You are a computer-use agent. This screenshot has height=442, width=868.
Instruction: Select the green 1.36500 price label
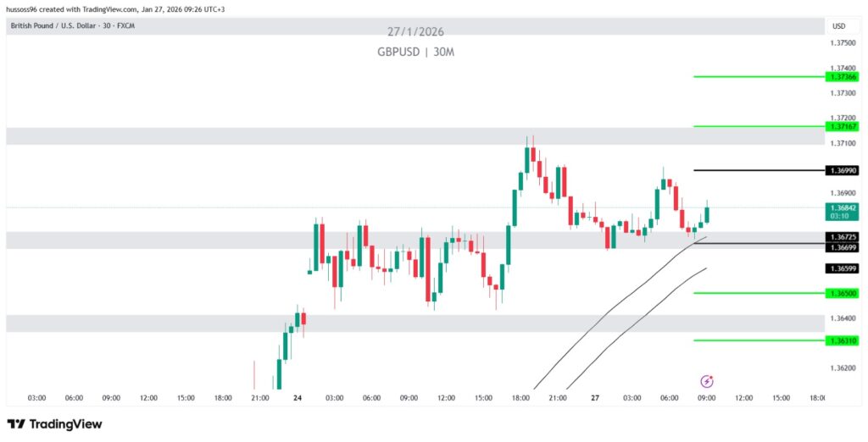click(843, 293)
